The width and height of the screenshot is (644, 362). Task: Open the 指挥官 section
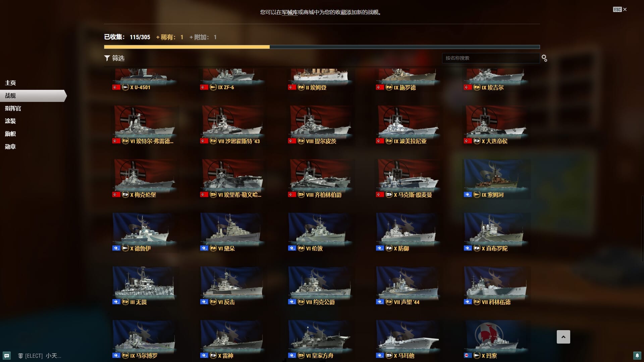13,108
